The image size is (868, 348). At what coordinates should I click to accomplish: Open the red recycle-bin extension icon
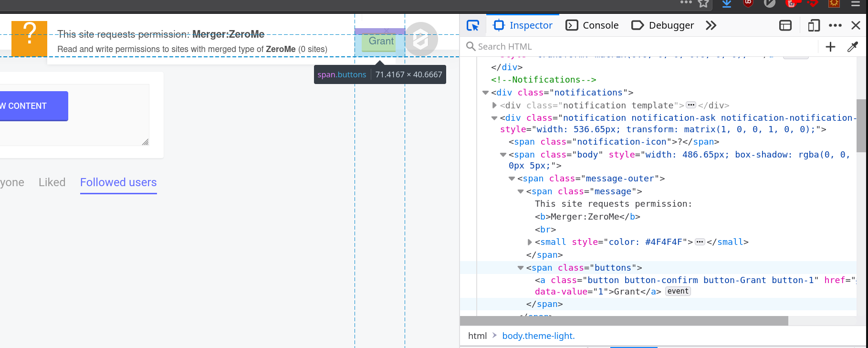click(792, 3)
